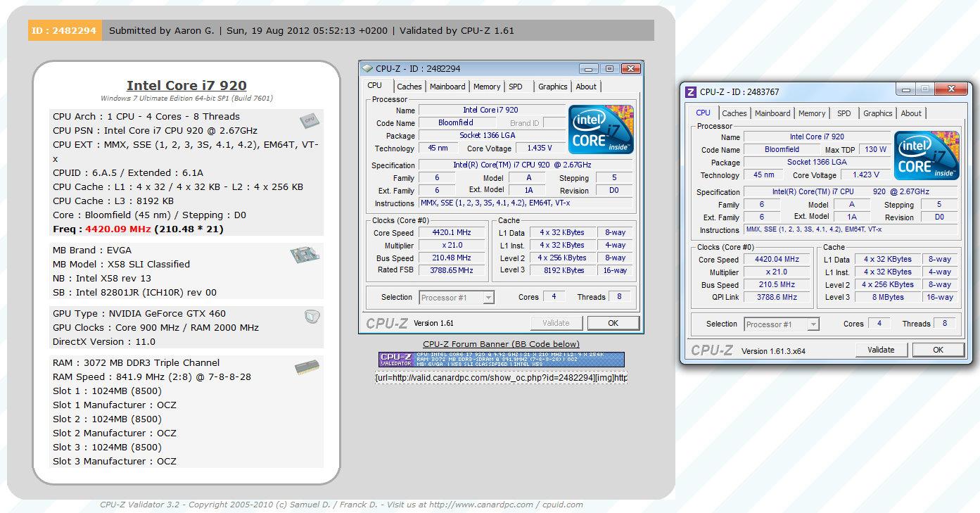The width and height of the screenshot is (980, 513).
Task: Click the GPU shield icon beside GPU Type
Action: click(x=312, y=317)
